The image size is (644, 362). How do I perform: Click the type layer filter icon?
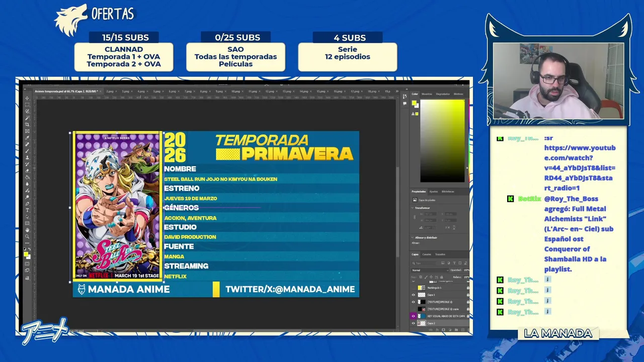[x=454, y=263]
